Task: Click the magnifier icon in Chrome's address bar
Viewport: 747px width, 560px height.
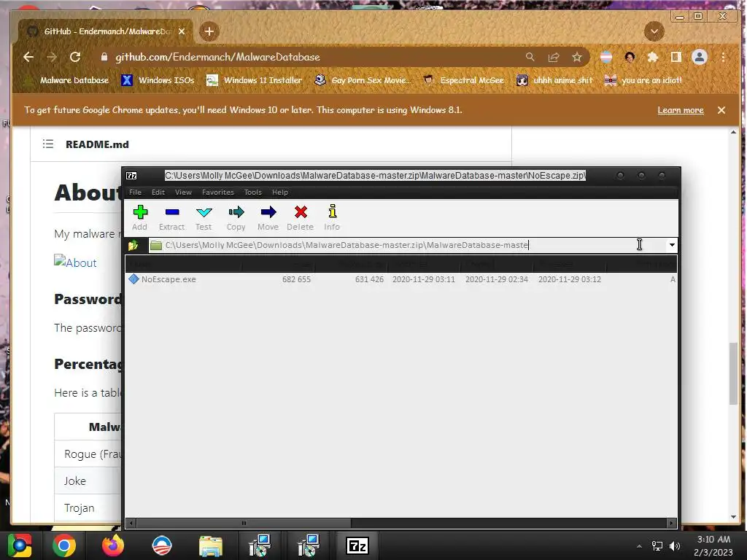Action: click(530, 57)
